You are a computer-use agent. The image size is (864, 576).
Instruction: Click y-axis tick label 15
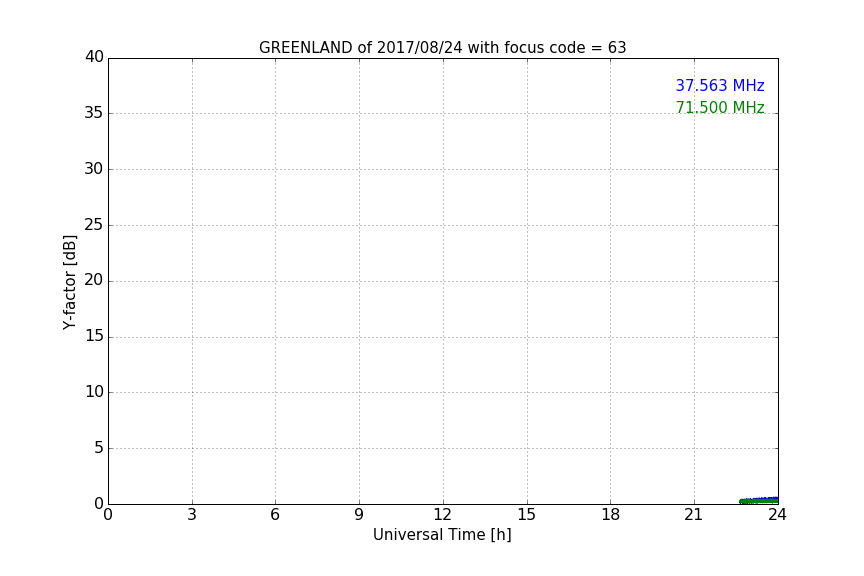[x=94, y=336]
